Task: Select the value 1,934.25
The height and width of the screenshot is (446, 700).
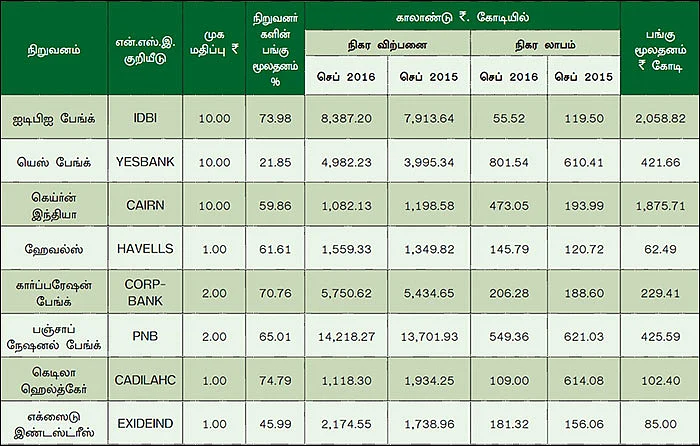Action: tap(429, 380)
